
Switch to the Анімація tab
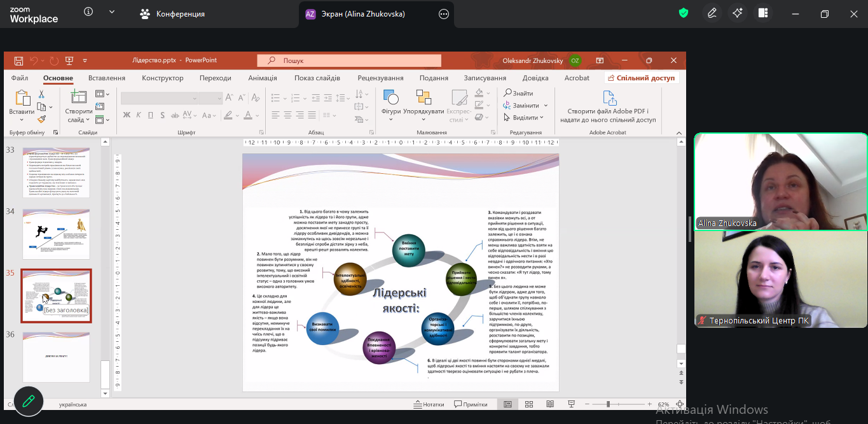point(262,78)
